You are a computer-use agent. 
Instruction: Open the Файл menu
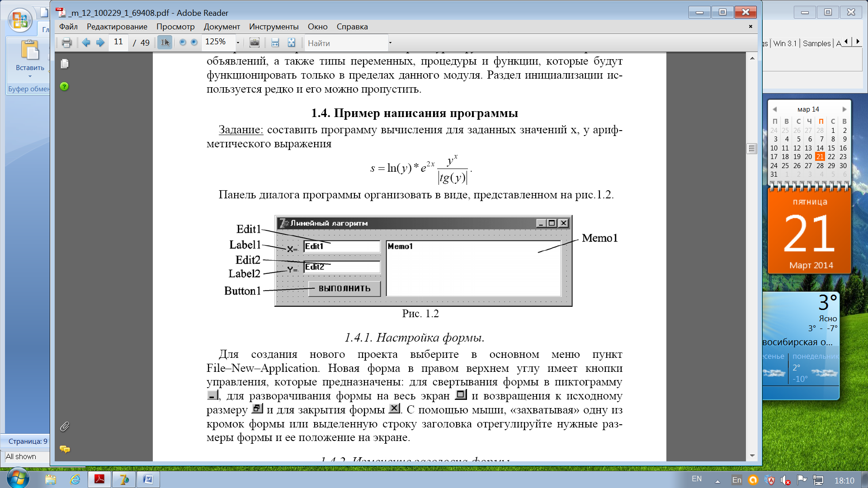68,27
